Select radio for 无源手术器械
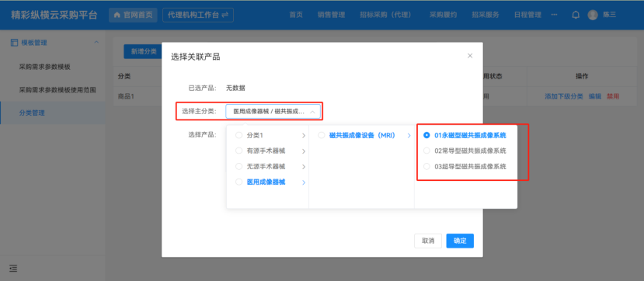Screen dimensions: 644x281 (238, 167)
